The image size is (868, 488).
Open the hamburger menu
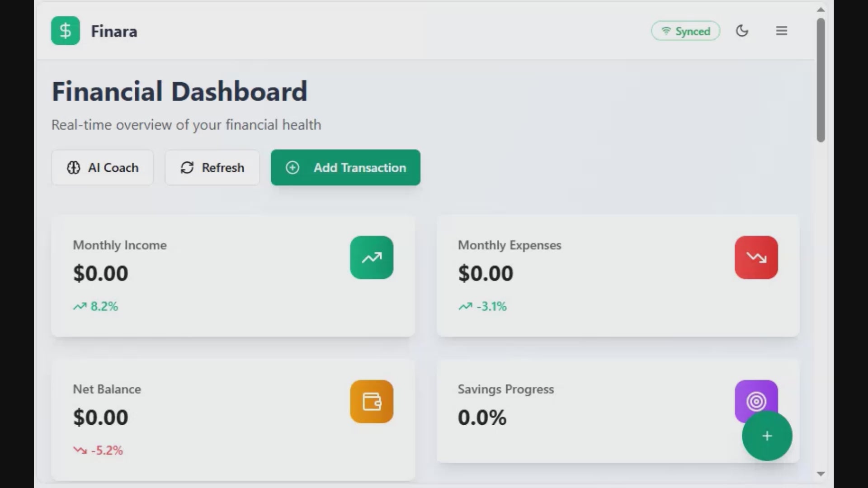(782, 31)
